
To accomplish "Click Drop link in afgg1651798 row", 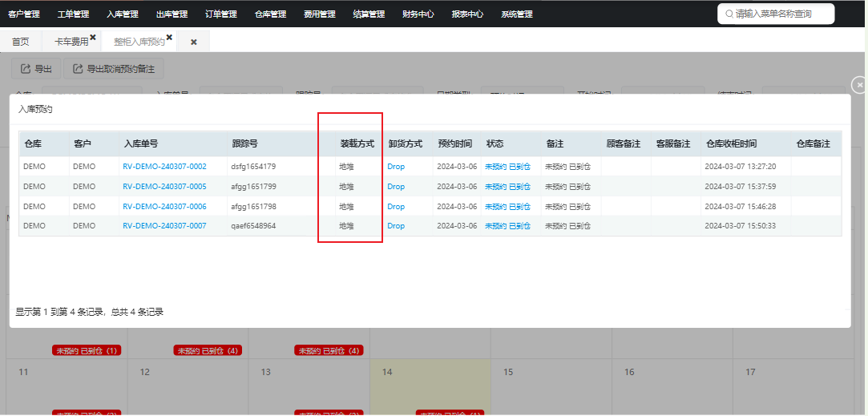I will tap(396, 206).
